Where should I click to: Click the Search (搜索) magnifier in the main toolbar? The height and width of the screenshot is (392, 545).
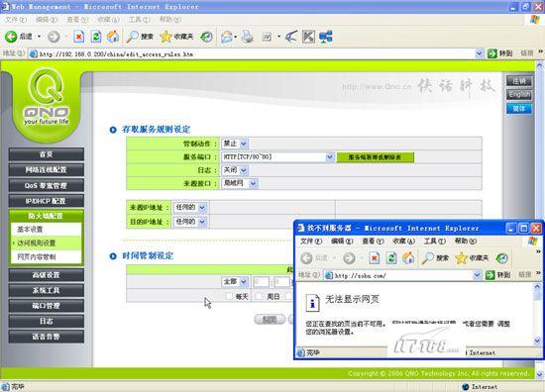point(132,37)
